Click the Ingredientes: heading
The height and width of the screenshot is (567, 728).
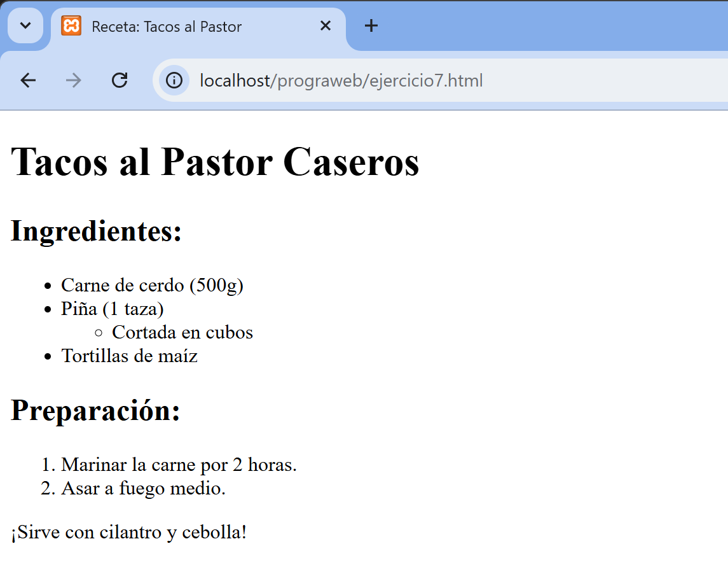point(96,231)
